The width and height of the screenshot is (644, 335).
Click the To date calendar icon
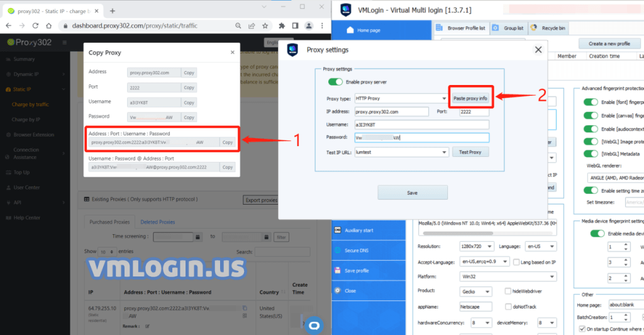[x=266, y=237]
